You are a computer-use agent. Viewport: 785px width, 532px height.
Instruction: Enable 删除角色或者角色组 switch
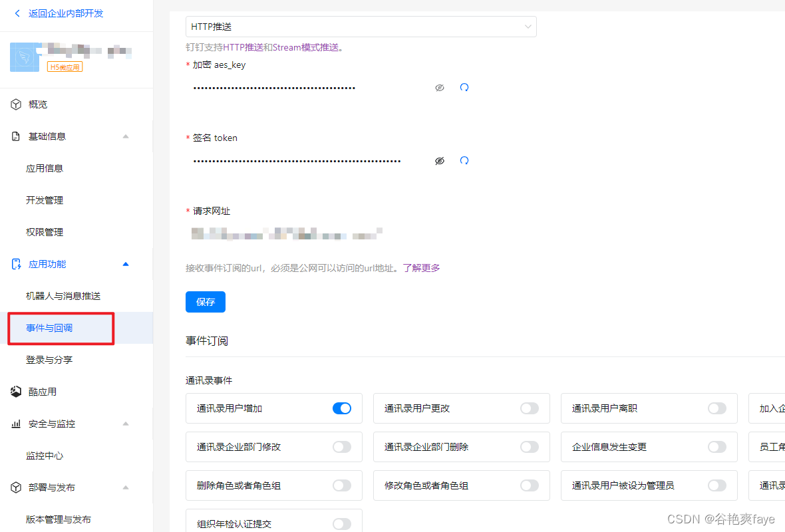[342, 485]
